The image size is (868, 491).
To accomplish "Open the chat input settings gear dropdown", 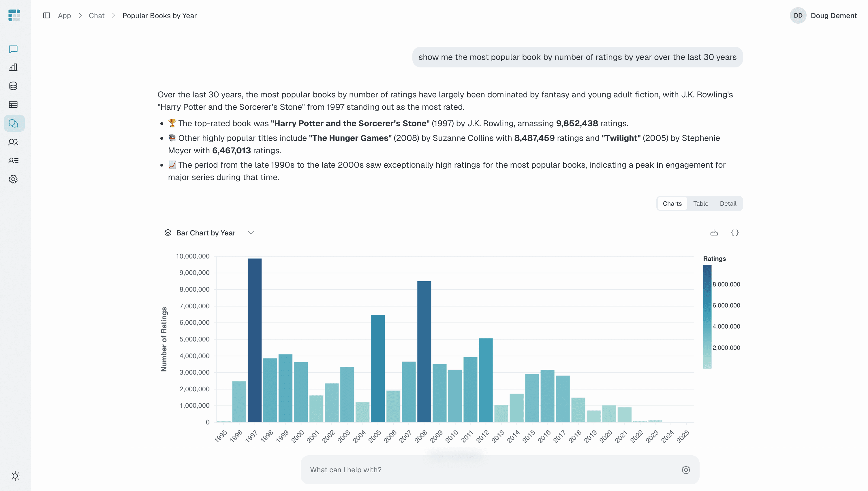I will pos(686,469).
